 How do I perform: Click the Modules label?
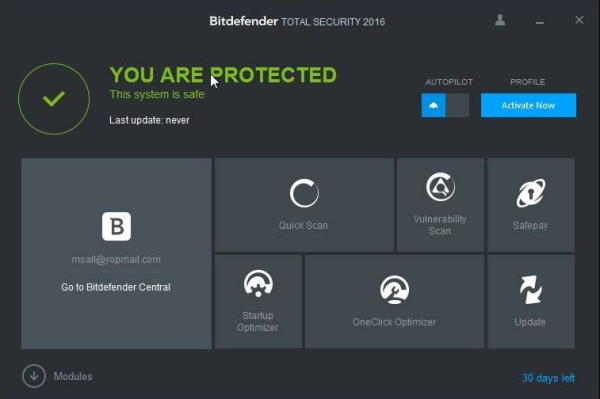[73, 376]
